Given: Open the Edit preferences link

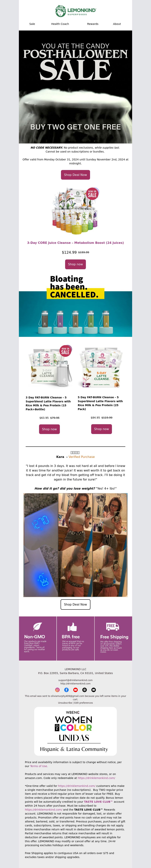Looking at the screenshot, I should click(83, 702).
